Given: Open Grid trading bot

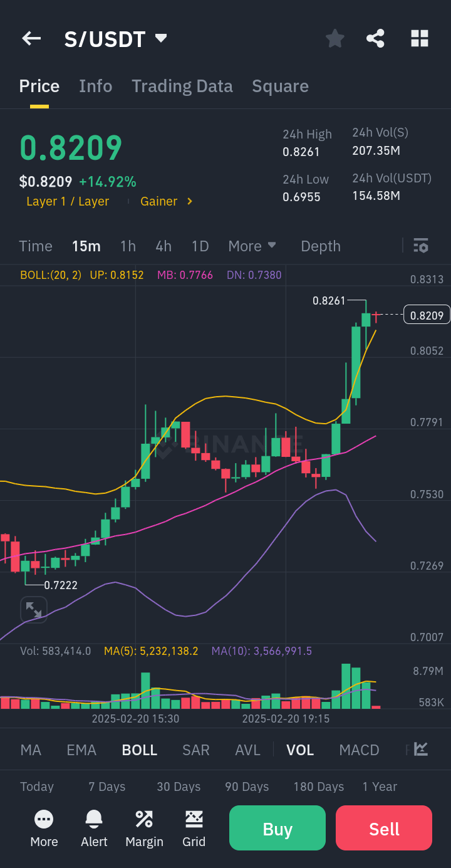Looking at the screenshot, I should point(194,829).
